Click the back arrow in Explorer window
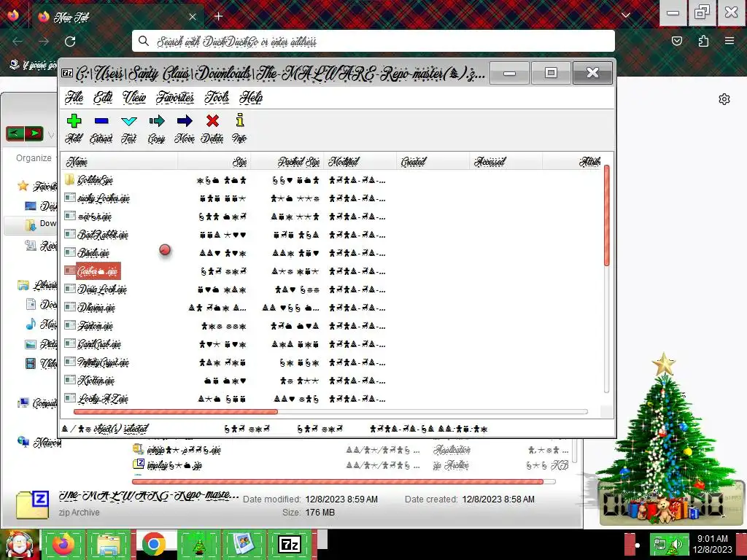Viewport: 747px width, 560px height. (x=15, y=133)
